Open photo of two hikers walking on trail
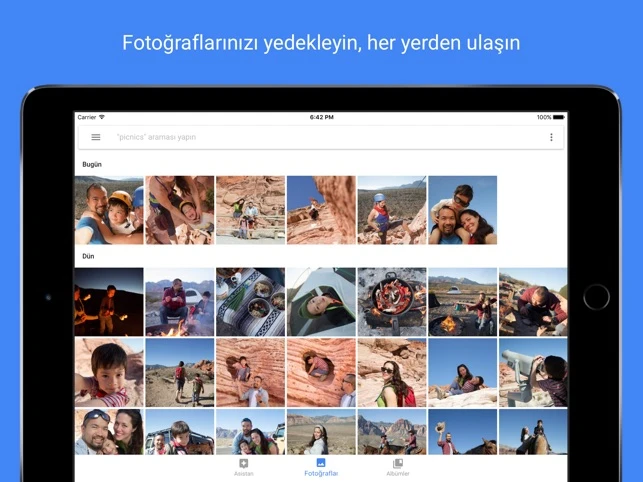Image resolution: width=643 pixels, height=482 pixels. pos(180,372)
